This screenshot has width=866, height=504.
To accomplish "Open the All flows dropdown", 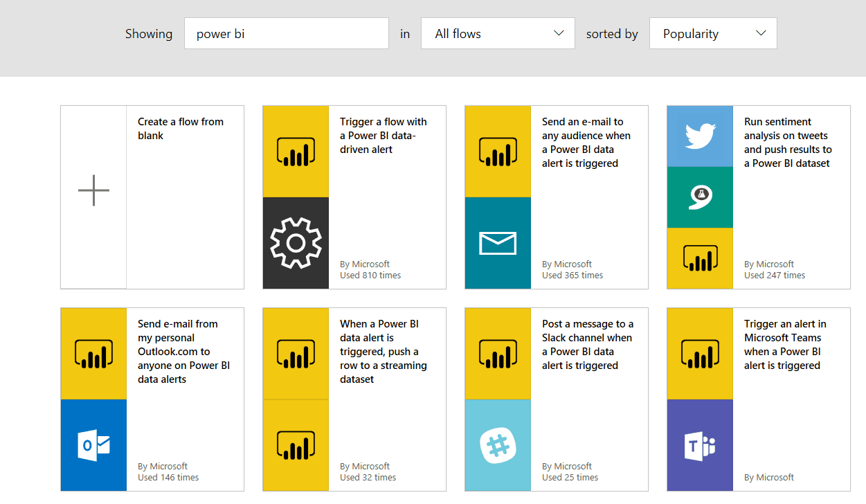I will [498, 33].
